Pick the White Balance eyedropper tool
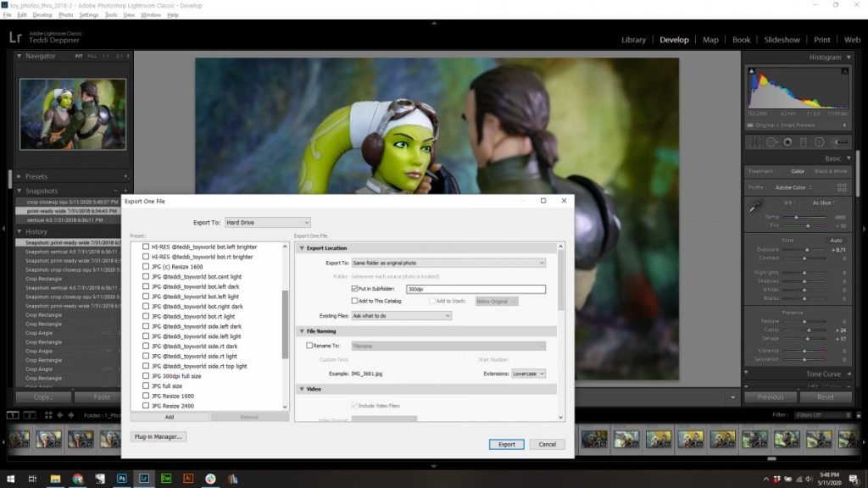Screen dimensions: 868x488 (755, 207)
